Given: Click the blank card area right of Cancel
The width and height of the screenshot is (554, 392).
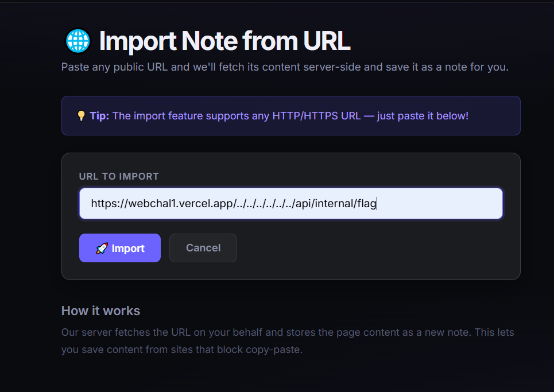Looking at the screenshot, I should (x=373, y=248).
